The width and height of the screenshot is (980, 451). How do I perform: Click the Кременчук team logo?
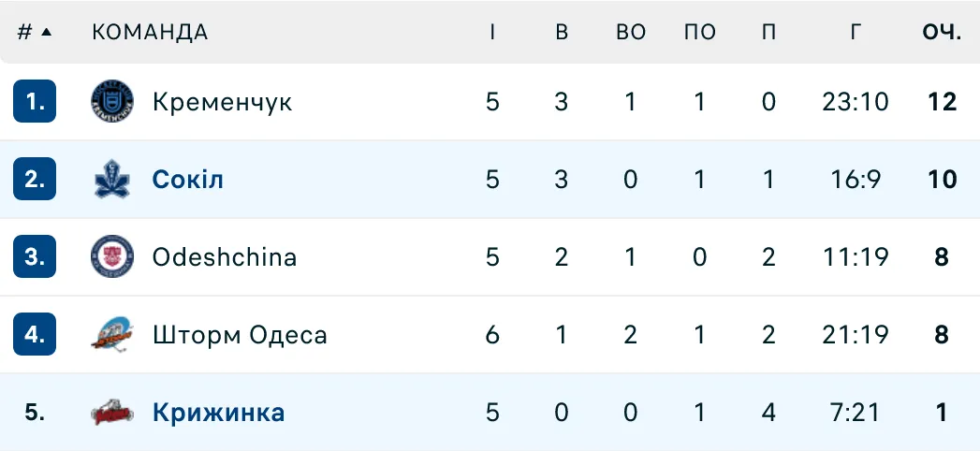[112, 101]
